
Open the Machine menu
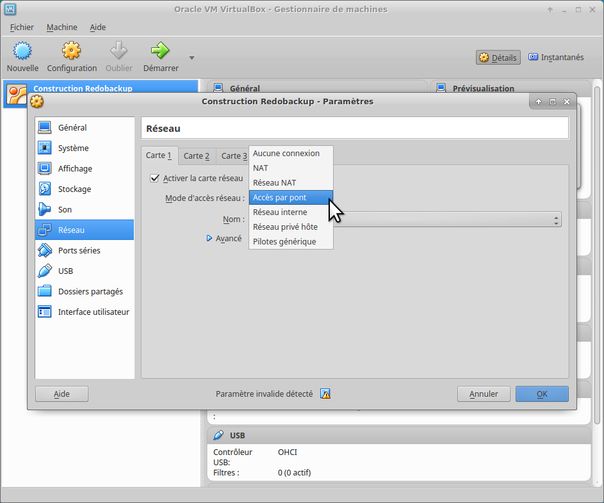[62, 27]
